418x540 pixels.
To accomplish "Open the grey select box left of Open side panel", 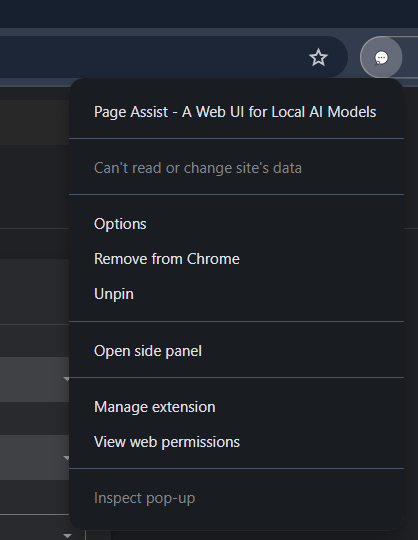I will [34, 379].
